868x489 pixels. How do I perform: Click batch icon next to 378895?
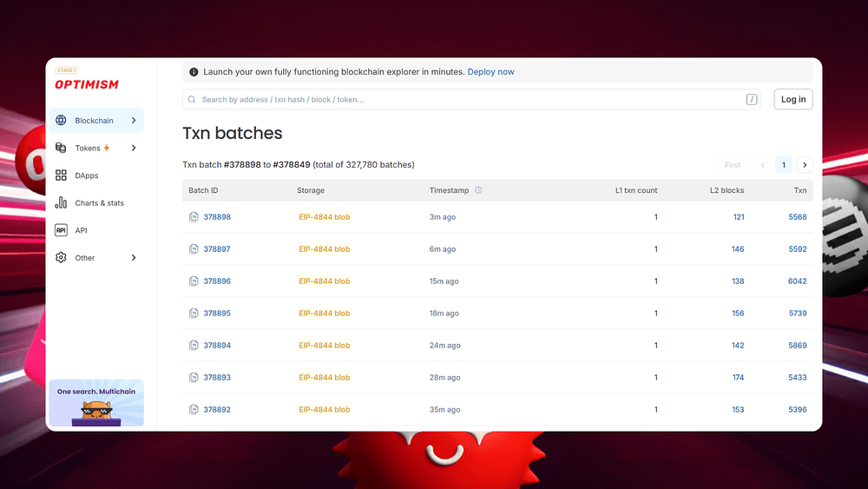pos(194,314)
